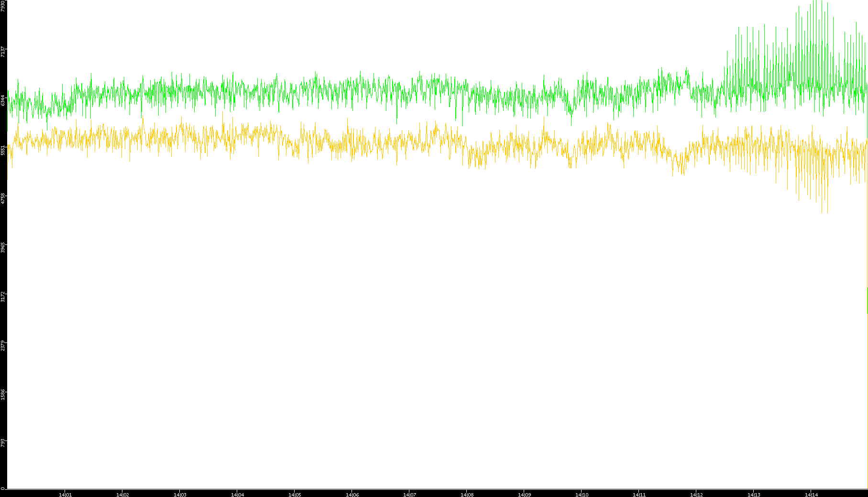Select the 5551 y-axis value
The height and width of the screenshot is (497, 868).
(x=3, y=150)
